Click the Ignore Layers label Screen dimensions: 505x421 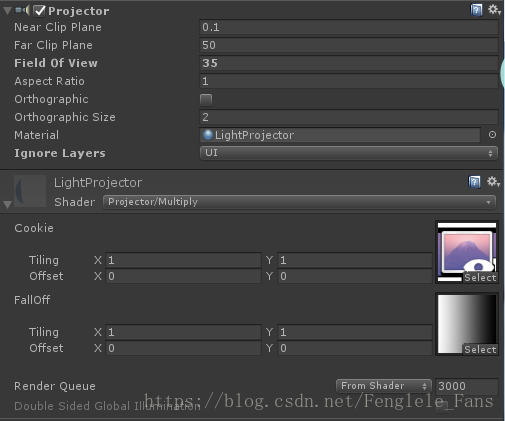pyautogui.click(x=60, y=153)
